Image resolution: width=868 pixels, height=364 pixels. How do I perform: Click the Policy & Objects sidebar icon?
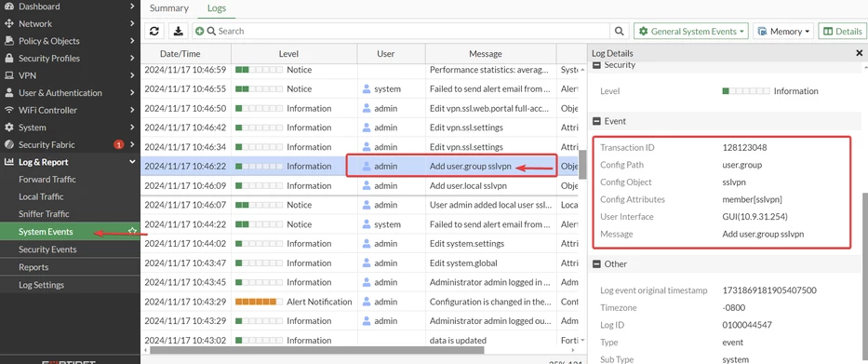(9, 41)
